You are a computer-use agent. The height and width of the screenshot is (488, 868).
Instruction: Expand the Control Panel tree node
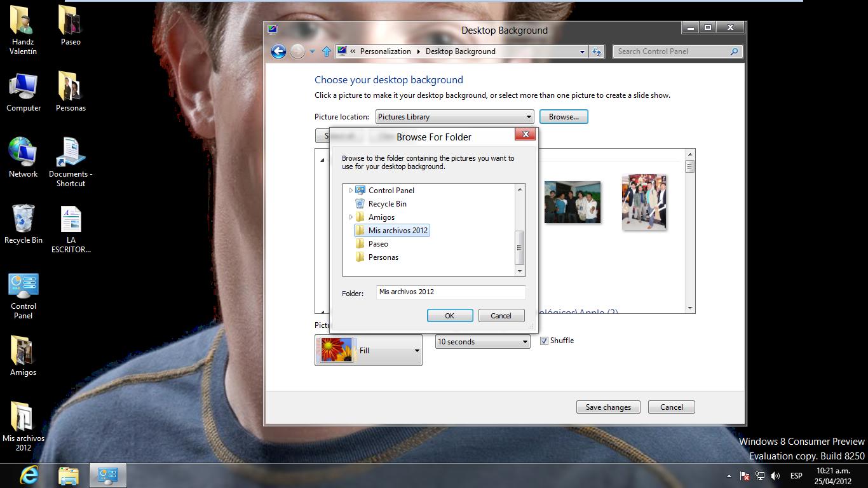pos(351,191)
